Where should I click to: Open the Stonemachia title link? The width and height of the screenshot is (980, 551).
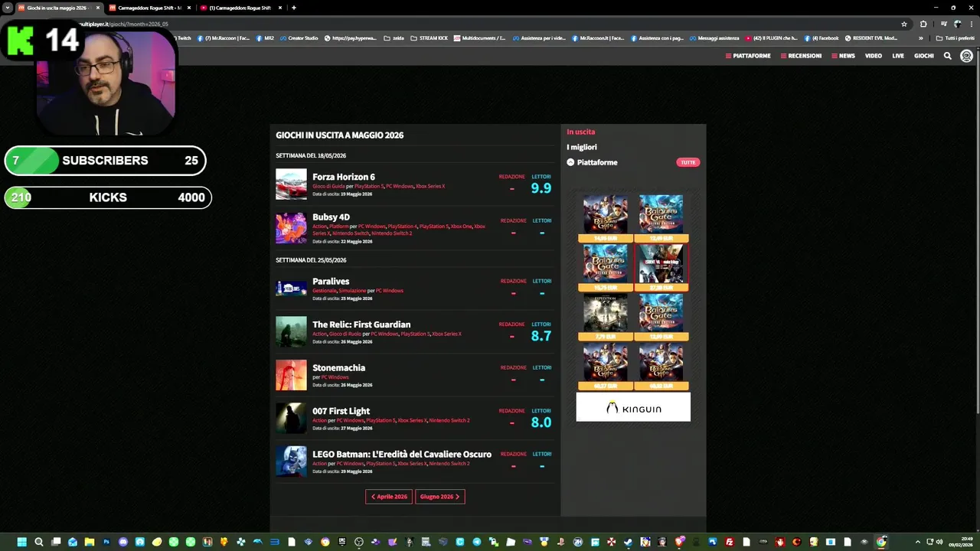click(x=338, y=368)
